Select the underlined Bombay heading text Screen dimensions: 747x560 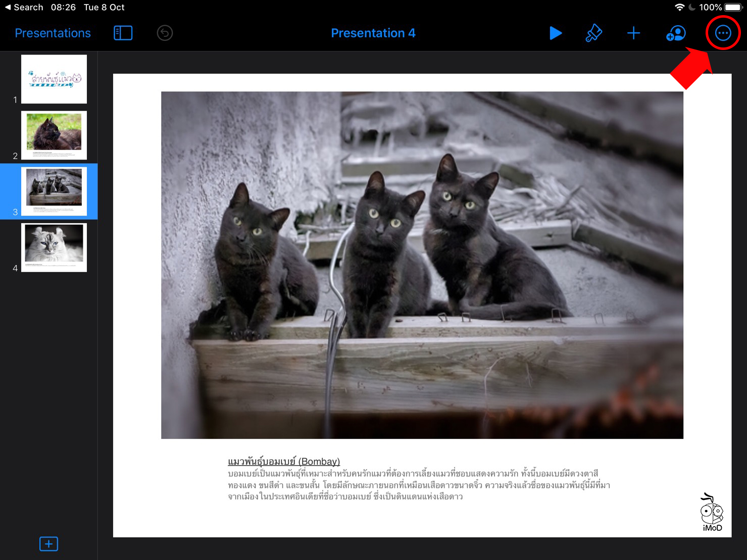coord(284,462)
